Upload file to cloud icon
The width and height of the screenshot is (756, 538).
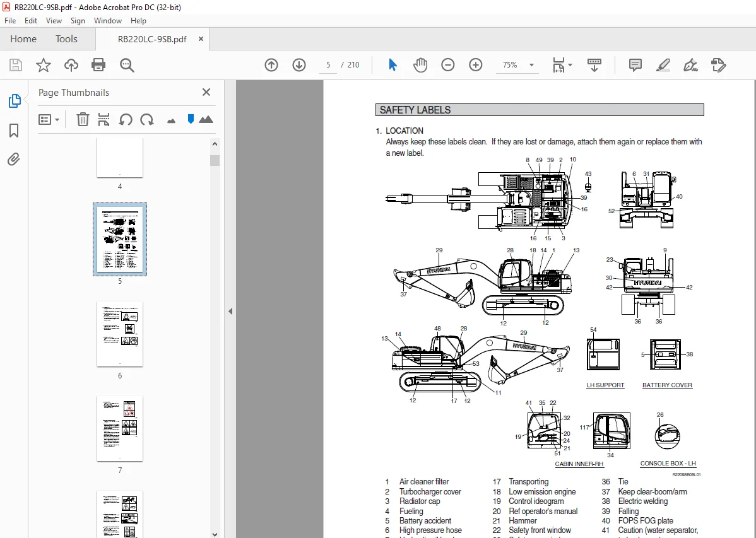pos(71,65)
